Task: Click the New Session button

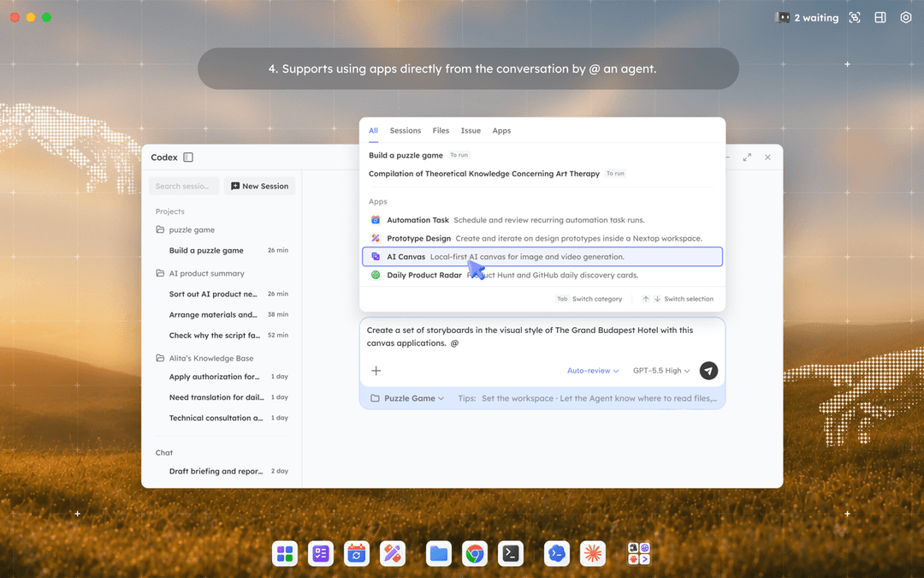Action: (259, 186)
